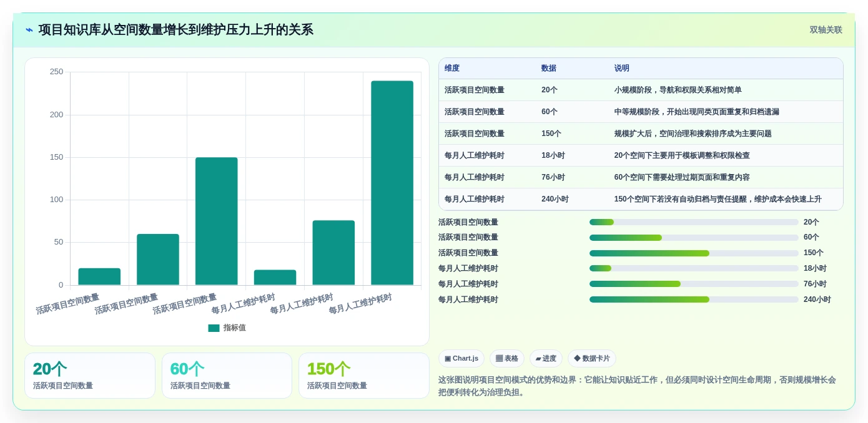Click the Chart.js tag chip
868x423 pixels.
coord(461,359)
